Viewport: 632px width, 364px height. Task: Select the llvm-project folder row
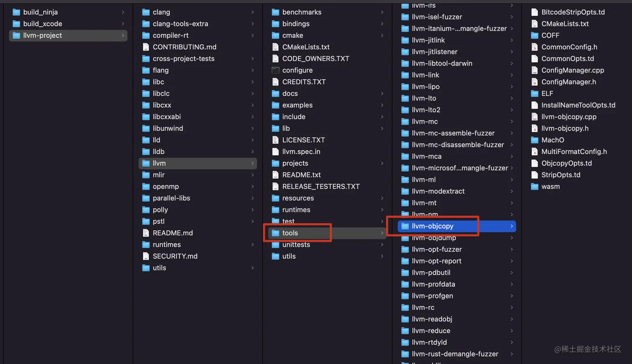click(x=68, y=35)
